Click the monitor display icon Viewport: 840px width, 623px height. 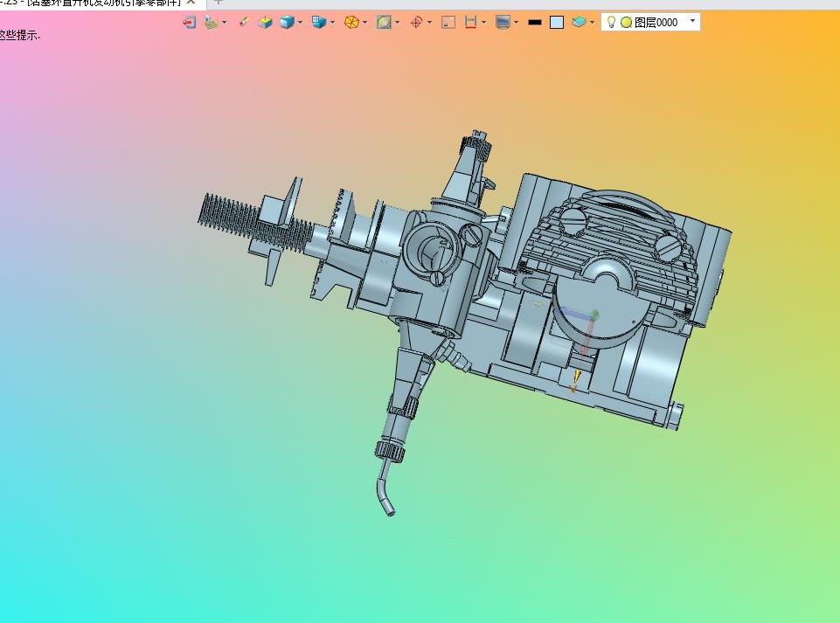503,23
